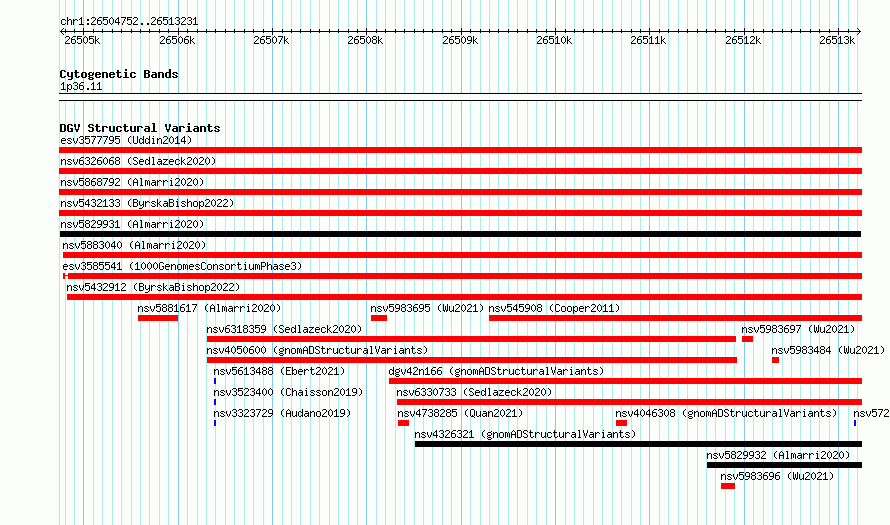Click the 26505k position on the ruler
Image resolution: width=890 pixels, height=525 pixels.
82,40
